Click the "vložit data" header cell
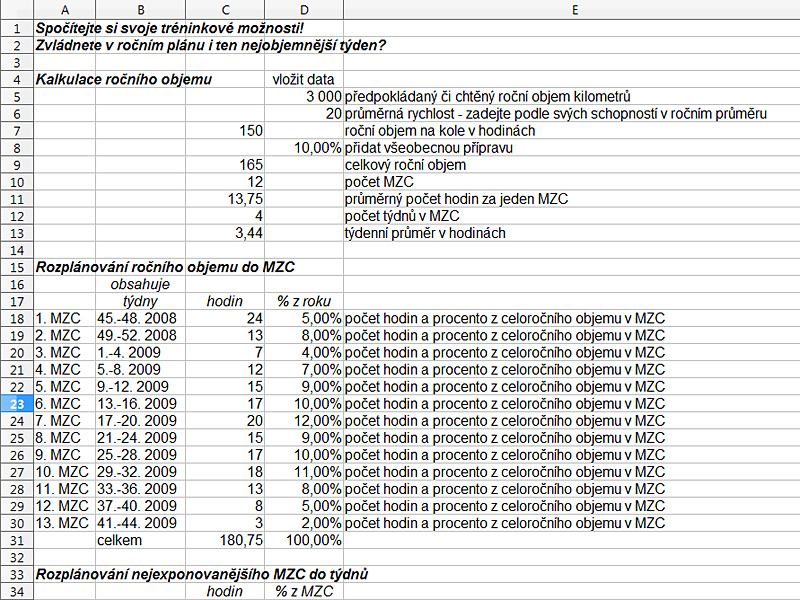 tap(304, 79)
